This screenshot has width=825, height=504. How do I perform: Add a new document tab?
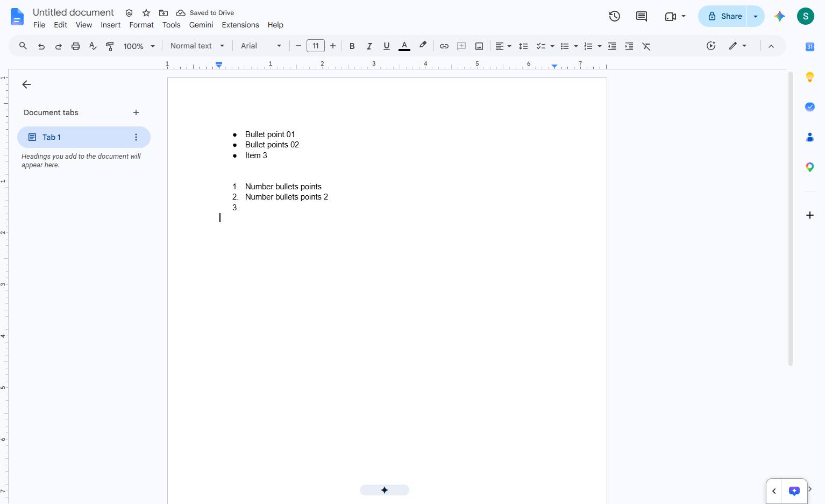[x=136, y=112]
